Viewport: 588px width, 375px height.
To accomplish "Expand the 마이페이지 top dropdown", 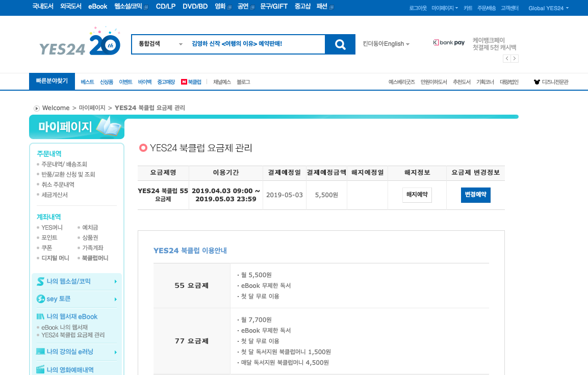I will (x=445, y=8).
